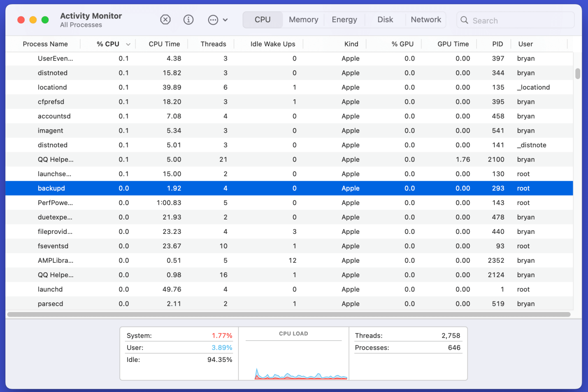Viewport: 588px width, 392px height.
Task: Open the Disk view
Action: (385, 19)
